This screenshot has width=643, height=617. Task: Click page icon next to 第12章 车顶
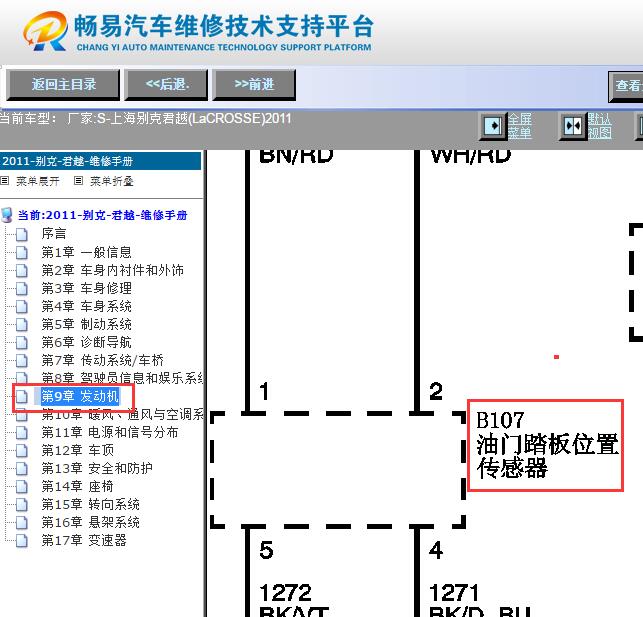coord(22,451)
